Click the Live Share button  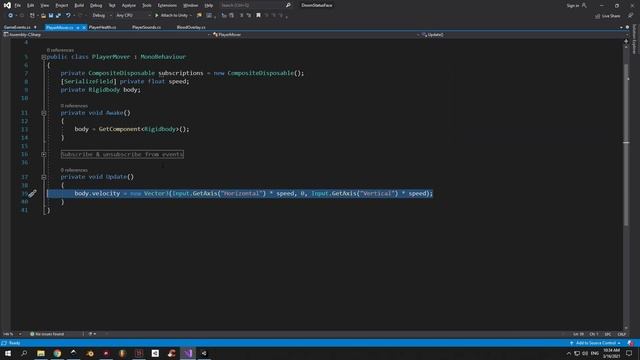pos(607,16)
